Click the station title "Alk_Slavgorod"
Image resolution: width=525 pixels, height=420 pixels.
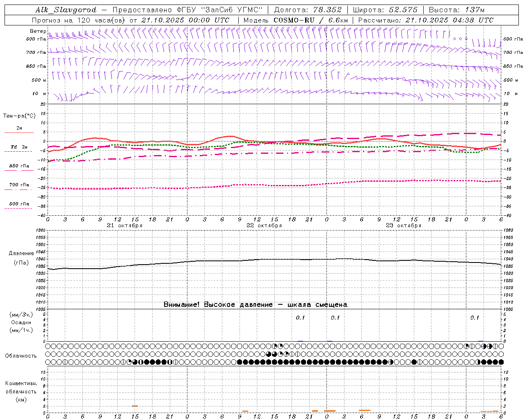[66, 10]
